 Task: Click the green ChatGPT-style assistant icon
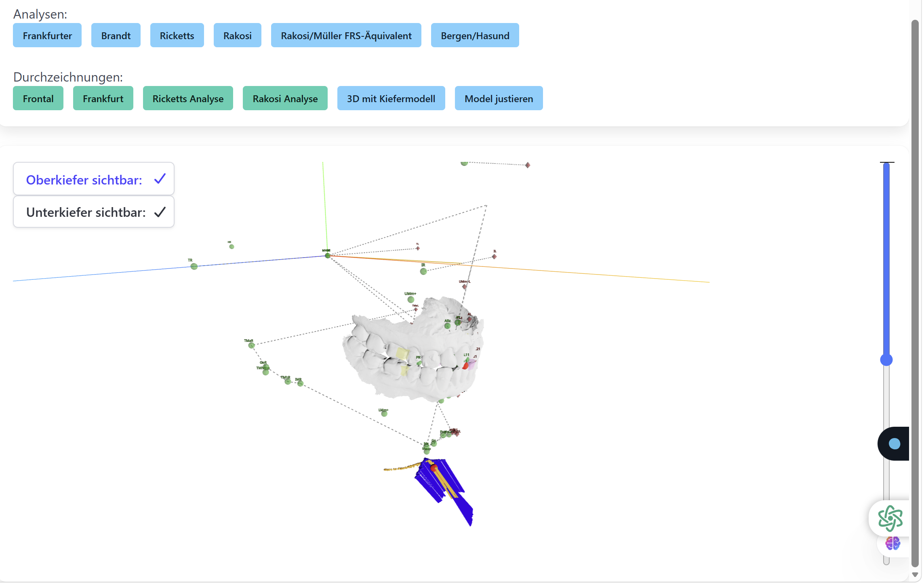point(890,519)
